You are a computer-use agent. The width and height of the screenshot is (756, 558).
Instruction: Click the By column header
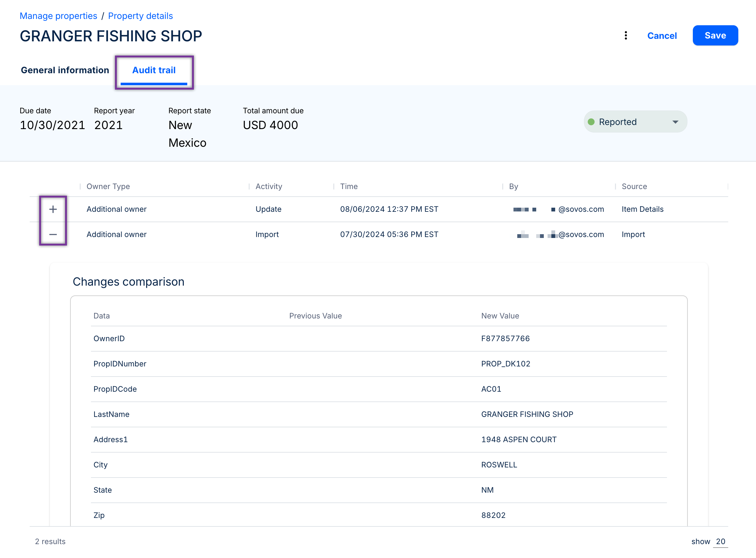(513, 187)
